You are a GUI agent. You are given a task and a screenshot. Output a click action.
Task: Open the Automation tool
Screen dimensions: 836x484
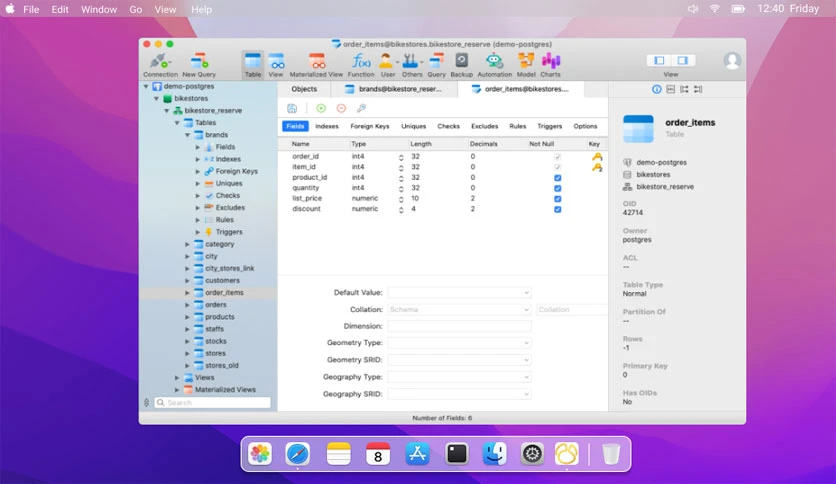point(494,65)
